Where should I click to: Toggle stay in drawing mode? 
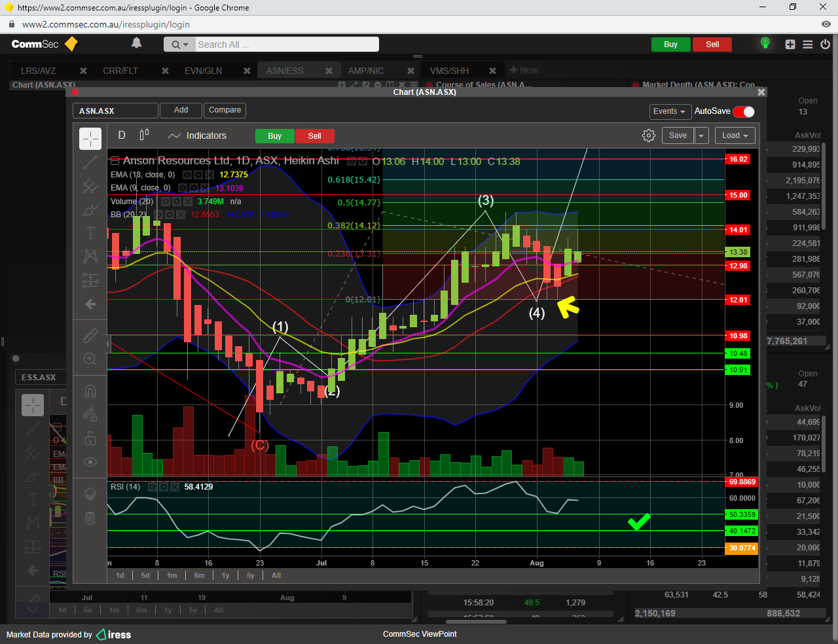(x=90, y=414)
